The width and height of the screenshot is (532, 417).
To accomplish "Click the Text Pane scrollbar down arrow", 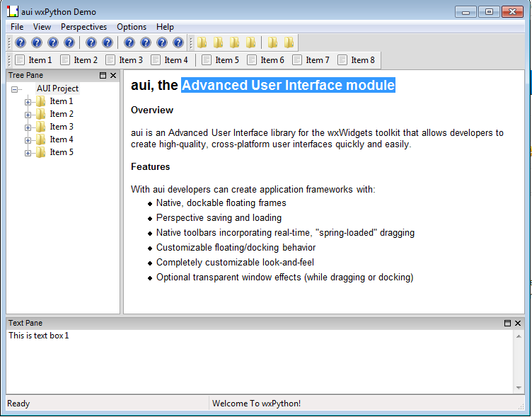I will tap(519, 388).
